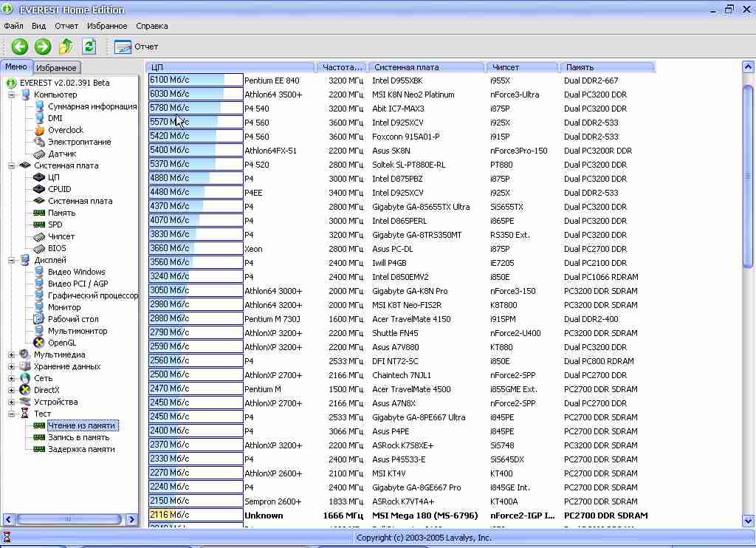
Task: Select the Видео Windows item
Action: 76,272
